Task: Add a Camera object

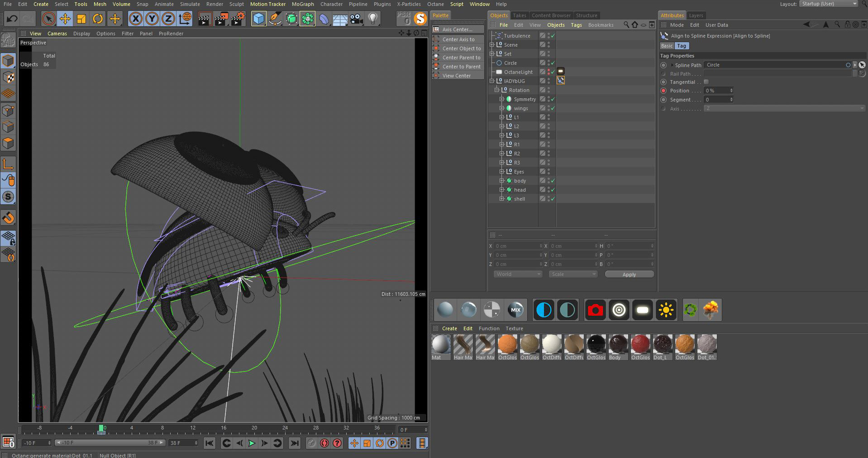Action: pyautogui.click(x=357, y=19)
